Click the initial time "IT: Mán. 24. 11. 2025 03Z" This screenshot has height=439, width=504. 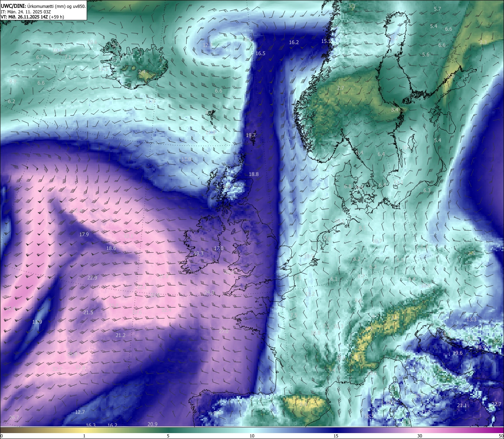(x=27, y=12)
